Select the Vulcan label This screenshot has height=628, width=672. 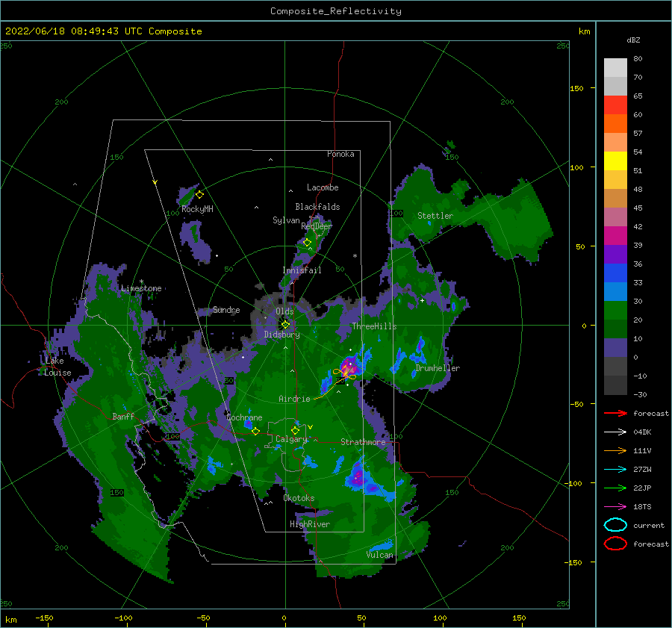pyautogui.click(x=379, y=555)
